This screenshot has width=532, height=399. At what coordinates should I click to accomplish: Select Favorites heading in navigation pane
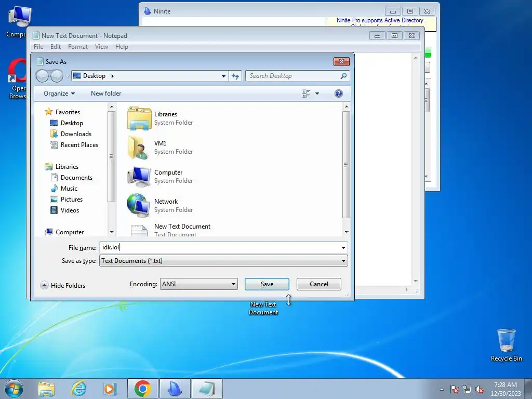click(68, 112)
